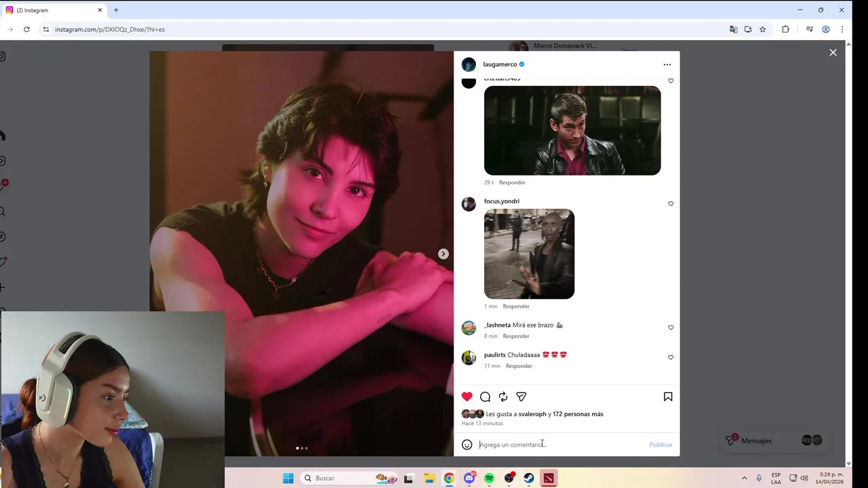The image size is (868, 488).
Task: Open Spotify from the taskbar
Action: (x=489, y=478)
